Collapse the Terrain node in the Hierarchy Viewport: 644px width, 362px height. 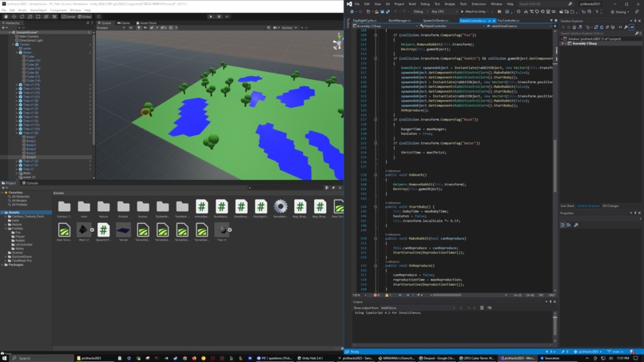click(x=13, y=45)
